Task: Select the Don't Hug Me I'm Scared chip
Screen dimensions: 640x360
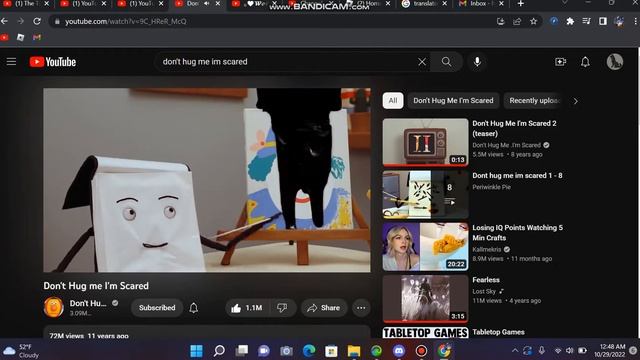Action: [x=453, y=100]
